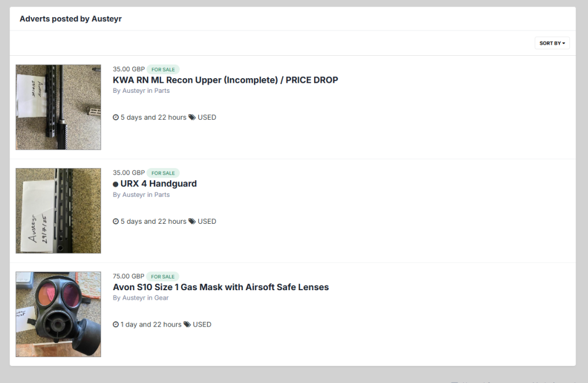Image resolution: width=588 pixels, height=383 pixels.
Task: Click the clock icon on URX 4 advert
Action: tap(116, 221)
